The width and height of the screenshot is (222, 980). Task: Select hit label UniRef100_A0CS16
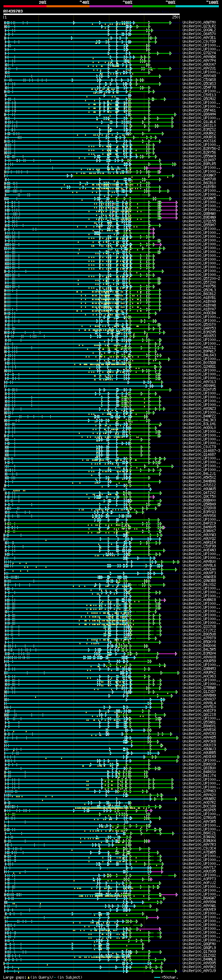199,141
